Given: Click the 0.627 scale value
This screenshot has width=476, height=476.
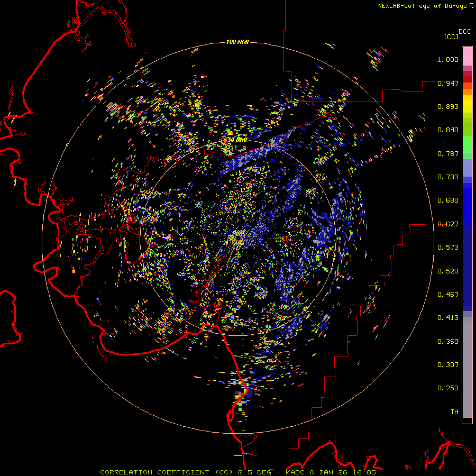Looking at the screenshot, I should pos(448,224).
